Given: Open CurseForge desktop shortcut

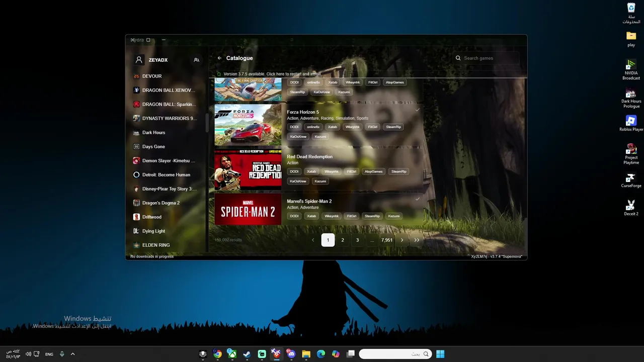Looking at the screenshot, I should [631, 180].
